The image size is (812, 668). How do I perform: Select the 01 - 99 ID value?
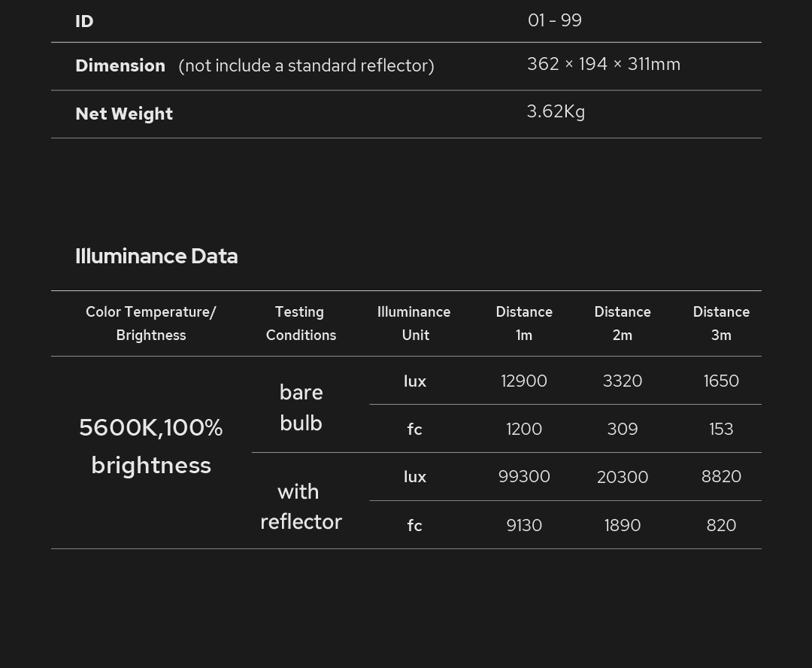[554, 20]
